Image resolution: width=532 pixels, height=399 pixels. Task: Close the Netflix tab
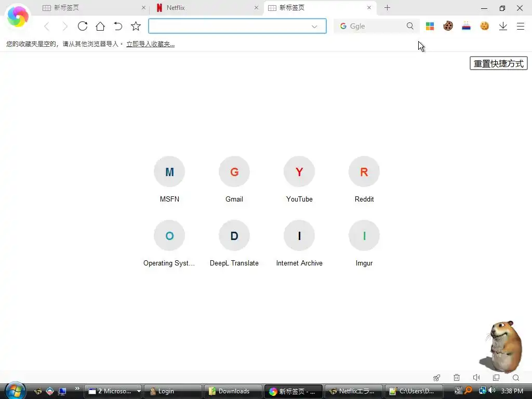click(256, 7)
